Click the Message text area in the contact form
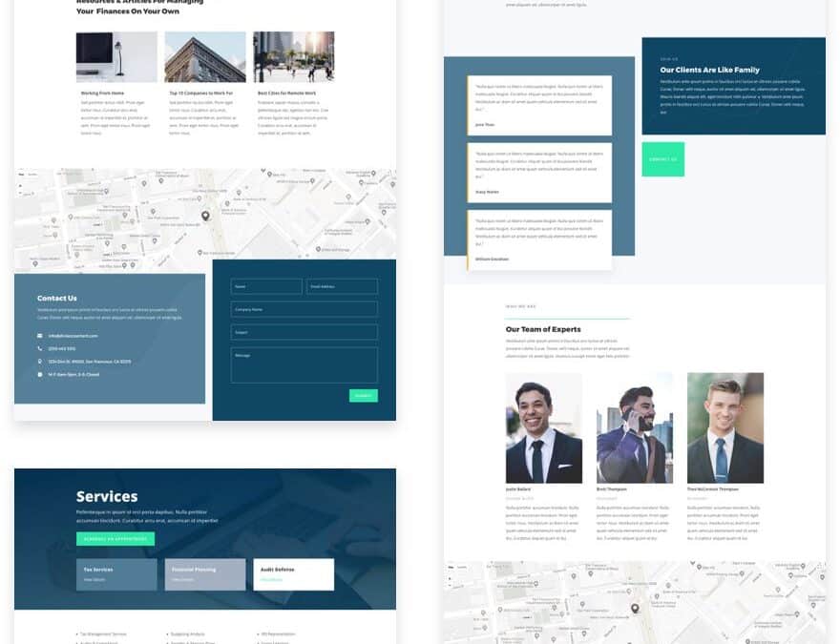Image resolution: width=840 pixels, height=644 pixels. point(304,365)
